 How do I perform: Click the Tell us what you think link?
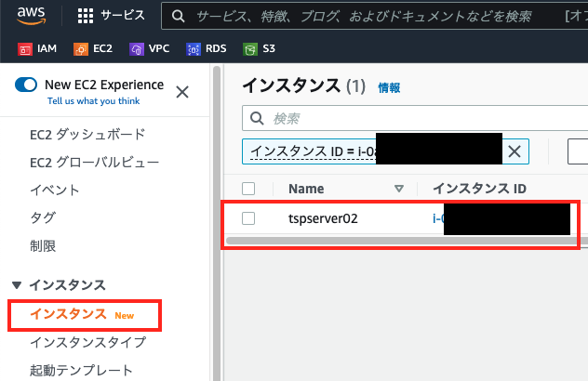click(x=93, y=101)
